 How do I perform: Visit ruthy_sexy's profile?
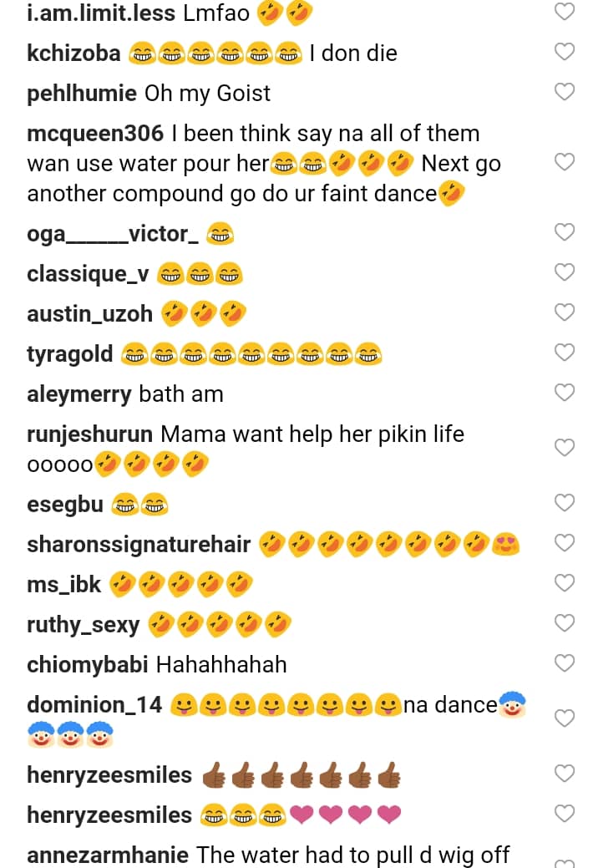84,625
